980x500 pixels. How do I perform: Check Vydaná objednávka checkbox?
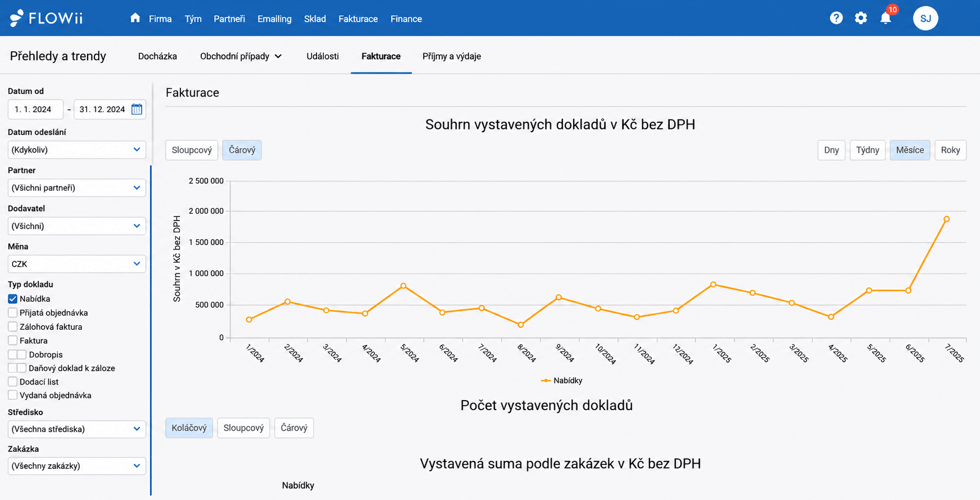tap(12, 395)
